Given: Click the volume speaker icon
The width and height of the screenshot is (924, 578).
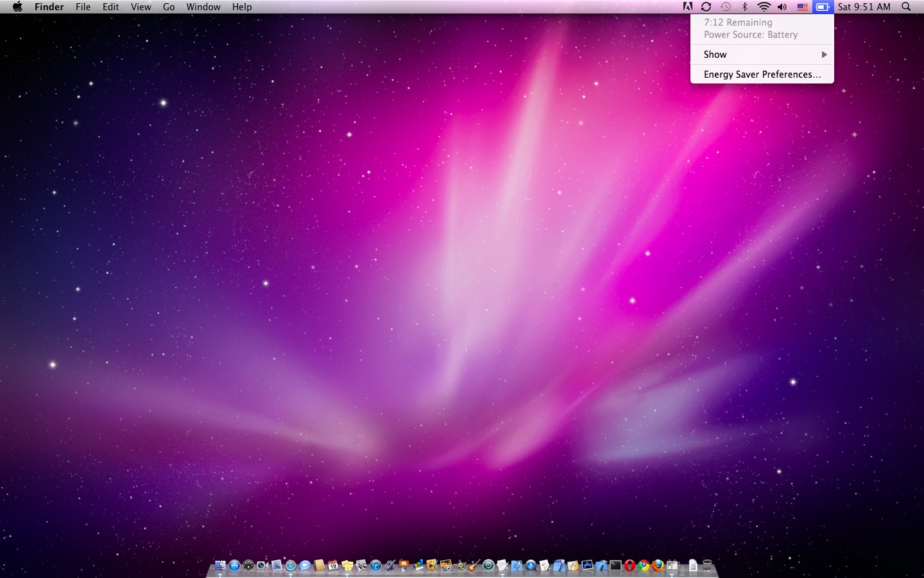Looking at the screenshot, I should [782, 6].
